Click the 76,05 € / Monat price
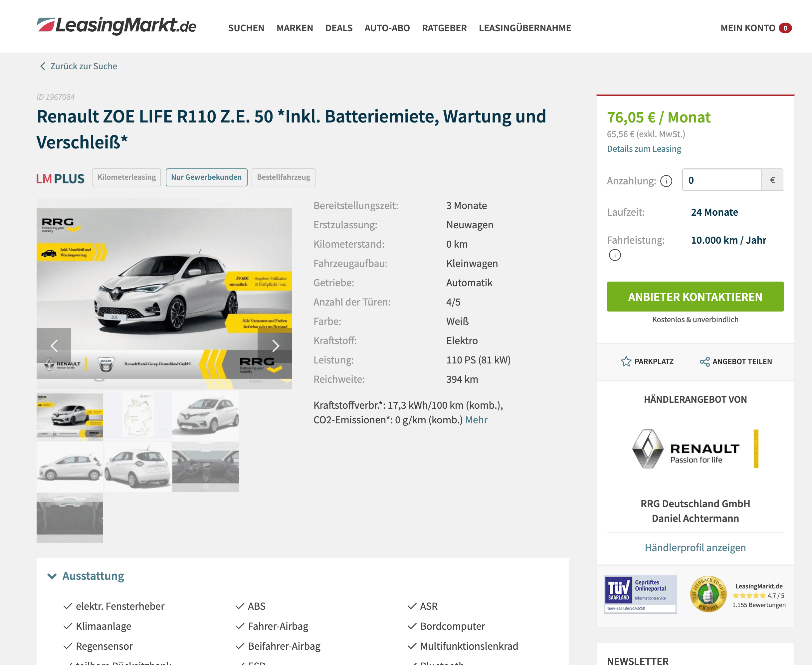 tap(658, 117)
